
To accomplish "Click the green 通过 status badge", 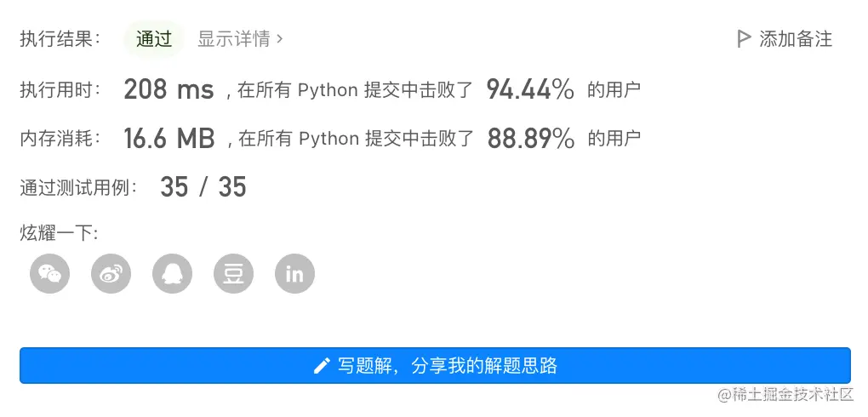I will tap(154, 38).
